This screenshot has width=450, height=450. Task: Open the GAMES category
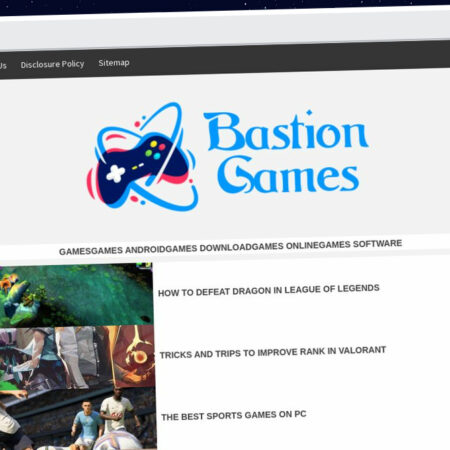pyautogui.click(x=75, y=251)
